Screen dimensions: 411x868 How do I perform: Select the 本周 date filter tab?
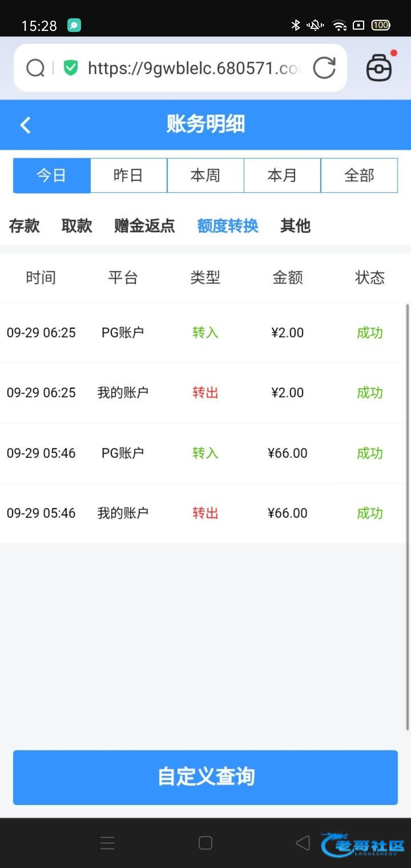tap(205, 176)
